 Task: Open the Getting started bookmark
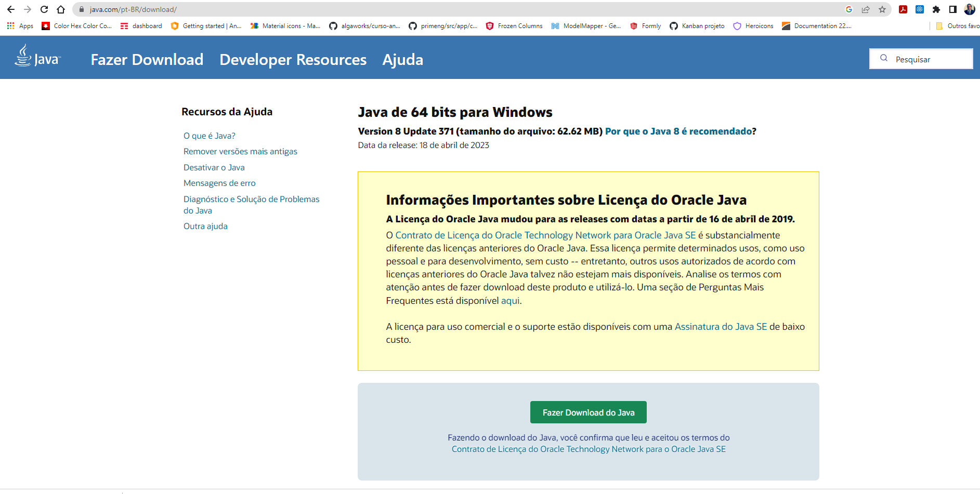[x=206, y=26]
